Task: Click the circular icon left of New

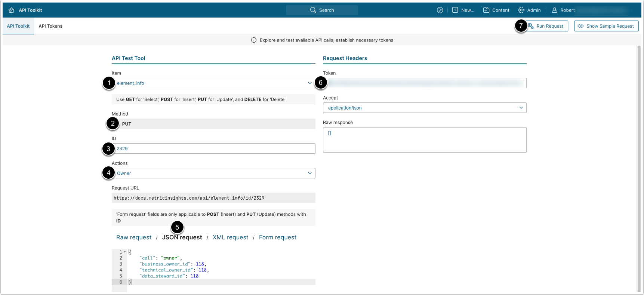Action: (440, 10)
